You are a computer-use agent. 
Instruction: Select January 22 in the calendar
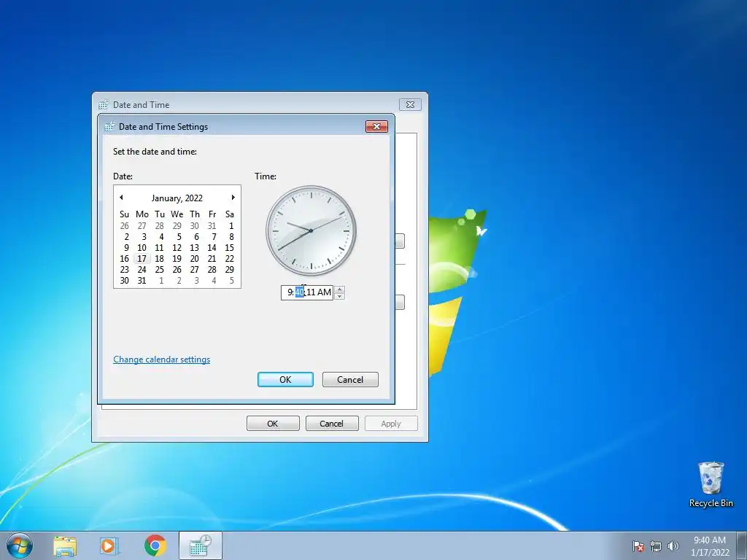tap(230, 259)
